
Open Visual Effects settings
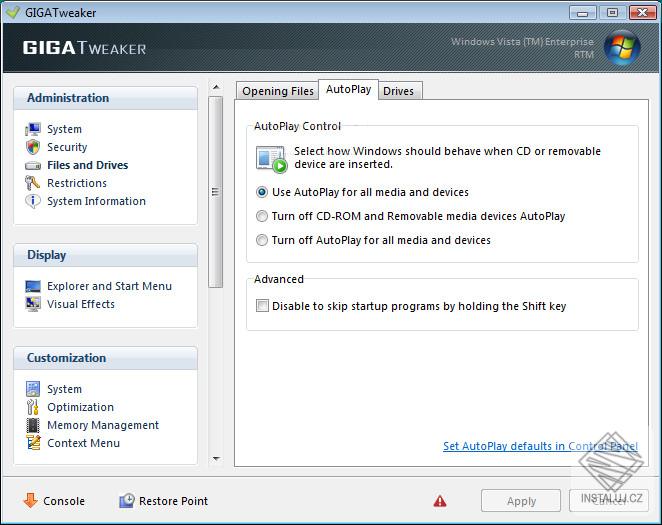tap(81, 304)
